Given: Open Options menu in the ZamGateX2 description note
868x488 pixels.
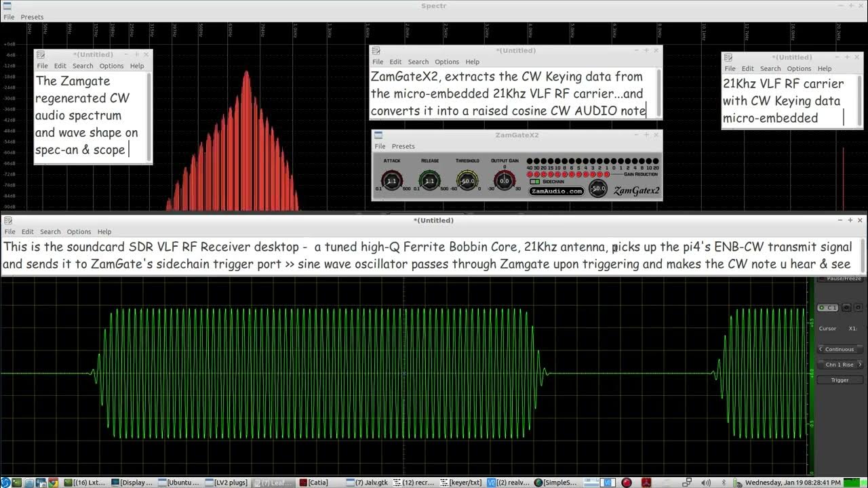Looking at the screenshot, I should click(x=447, y=62).
